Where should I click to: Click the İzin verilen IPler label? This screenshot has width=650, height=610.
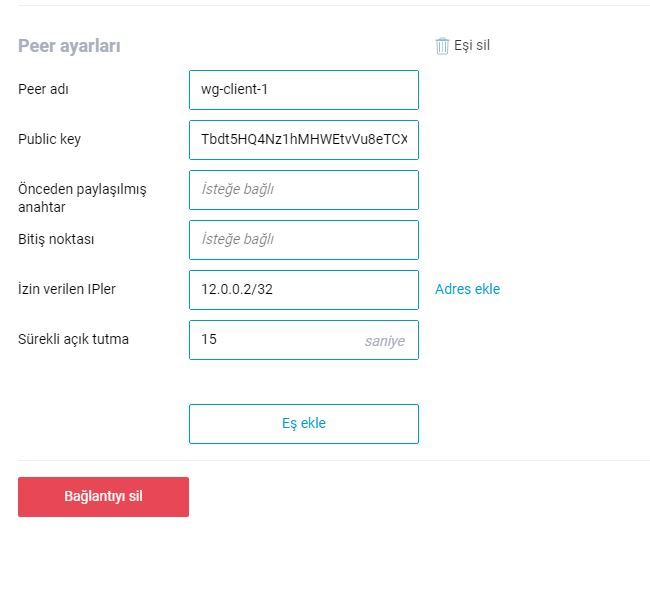[67, 289]
